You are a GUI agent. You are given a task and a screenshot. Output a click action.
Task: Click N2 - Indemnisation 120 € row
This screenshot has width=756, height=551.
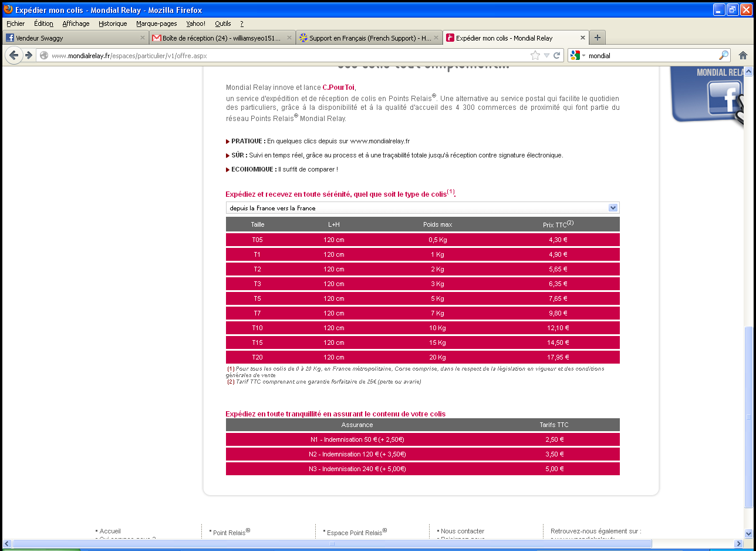[x=423, y=454]
